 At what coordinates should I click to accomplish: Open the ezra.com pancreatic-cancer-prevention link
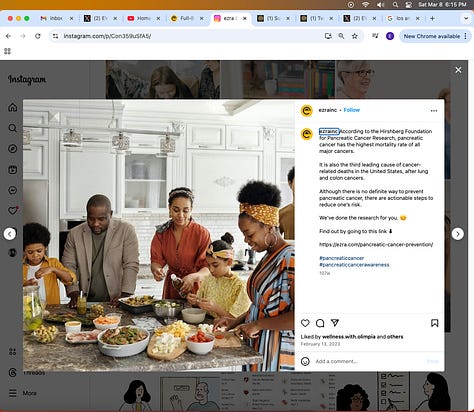point(376,244)
